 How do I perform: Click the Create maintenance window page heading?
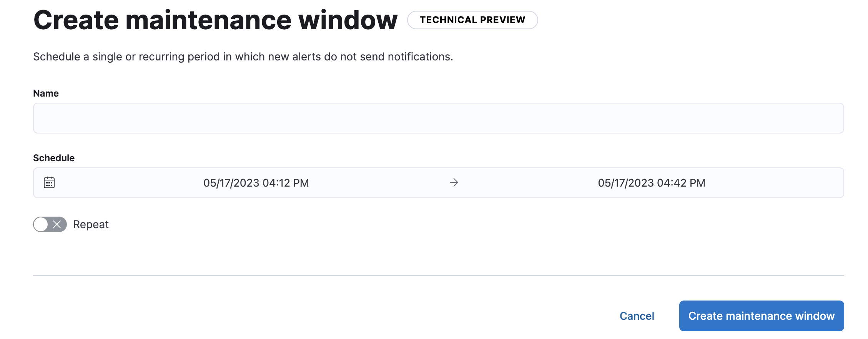click(x=215, y=20)
